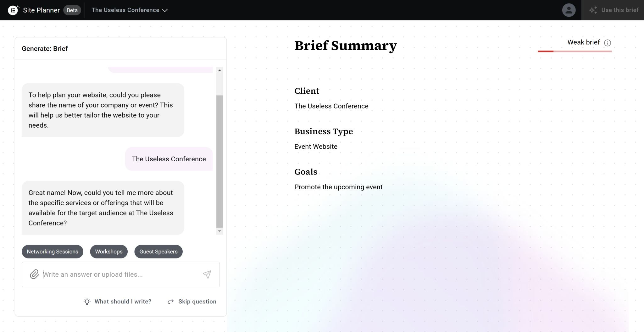This screenshot has width=644, height=332.
Task: Select the Workshops suggestion chip
Action: click(109, 252)
